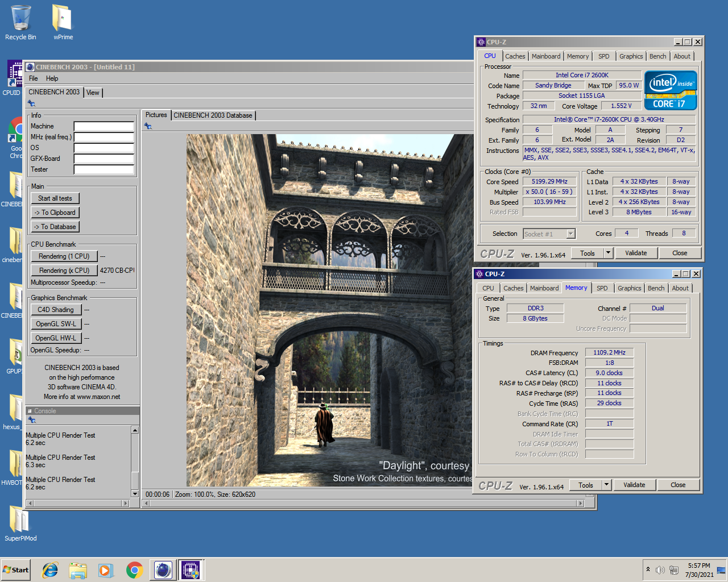This screenshot has width=728, height=582.
Task: Click console scrollbar up arrow
Action: coord(135,430)
